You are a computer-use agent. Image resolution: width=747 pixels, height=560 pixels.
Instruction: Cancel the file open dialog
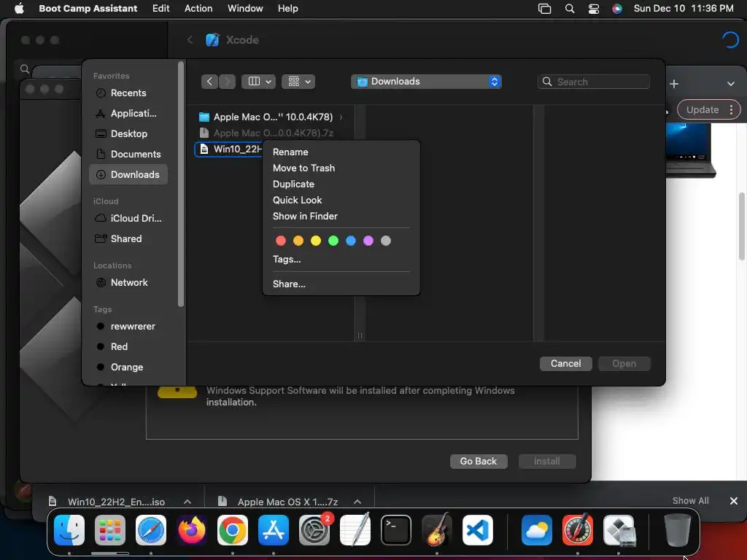tap(565, 364)
